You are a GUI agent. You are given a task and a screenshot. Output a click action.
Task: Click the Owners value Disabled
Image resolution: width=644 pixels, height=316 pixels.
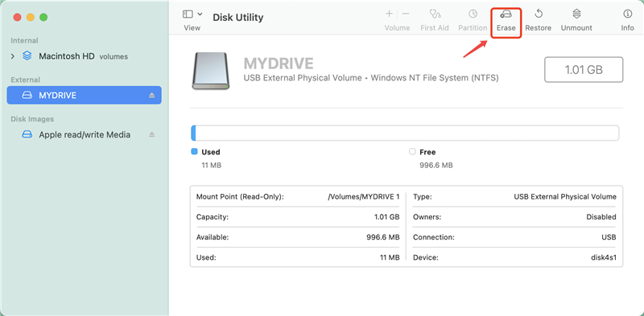[601, 217]
